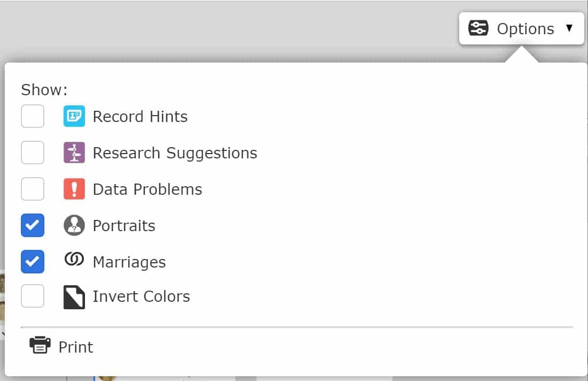Uncheck the Portraits checkbox

(x=33, y=225)
